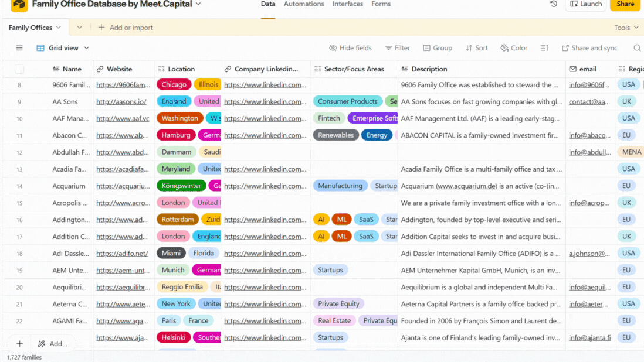Click the Hide fields toolbar button

(350, 48)
